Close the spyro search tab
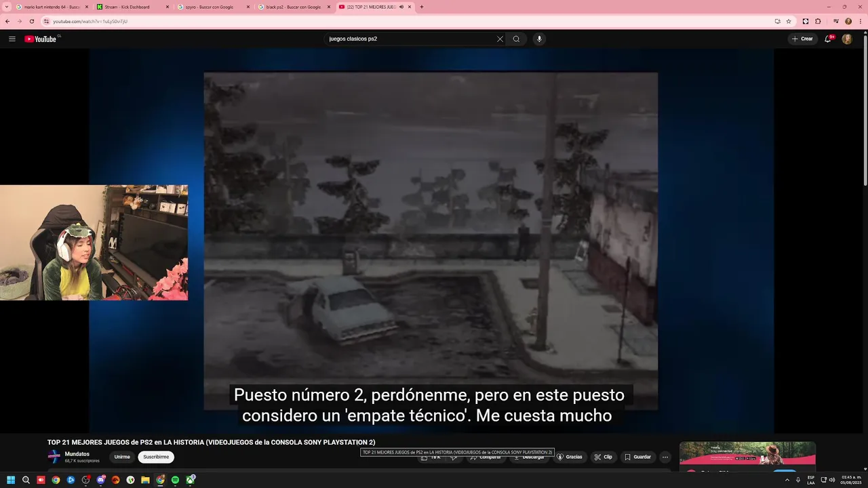868x488 pixels. point(248,7)
